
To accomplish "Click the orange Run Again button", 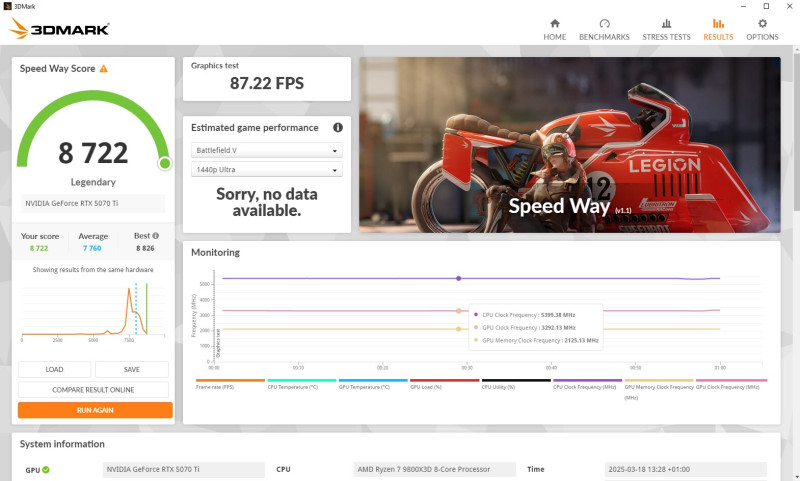I will 95,410.
